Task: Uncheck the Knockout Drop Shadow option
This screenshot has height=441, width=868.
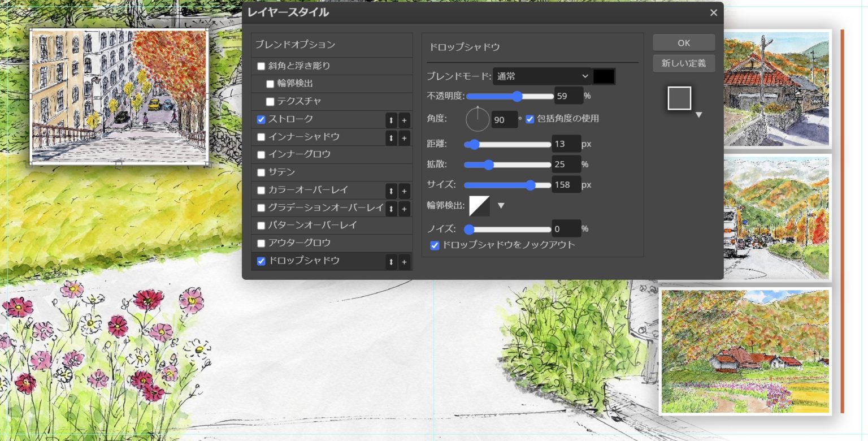Action: 435,245
